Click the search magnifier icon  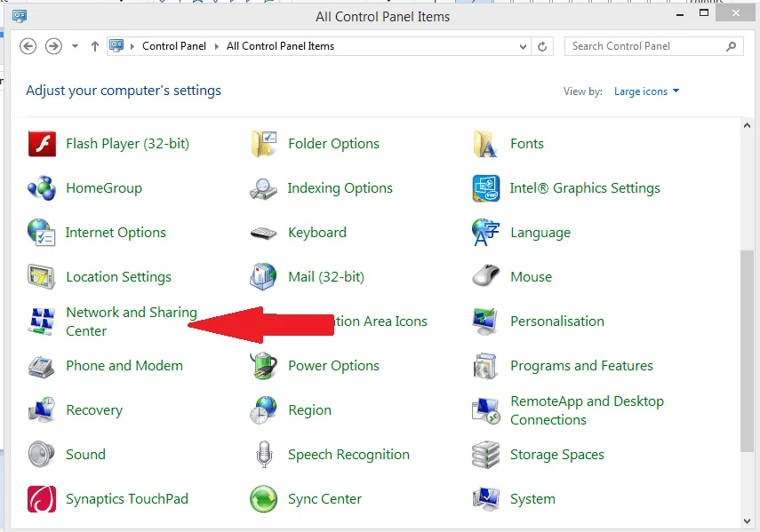coord(731,46)
